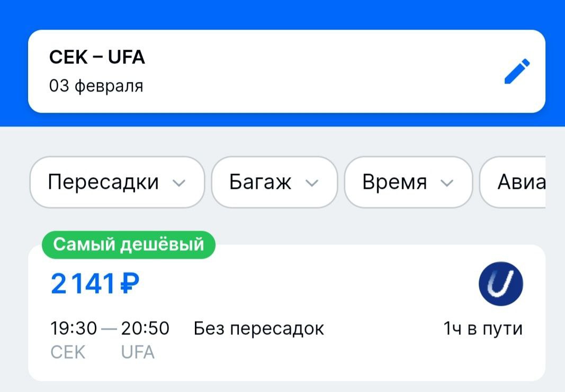Click the CEK – UFA route title

click(97, 57)
